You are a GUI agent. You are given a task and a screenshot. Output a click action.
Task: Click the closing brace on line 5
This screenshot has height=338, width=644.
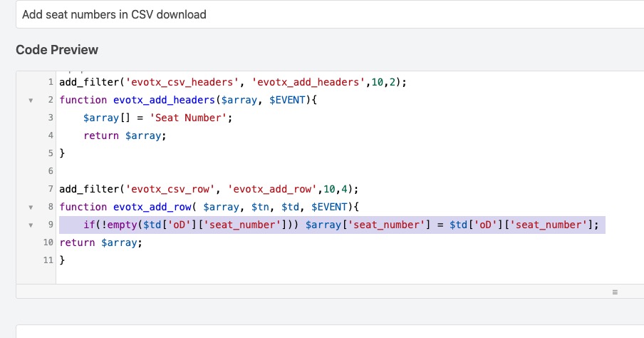(62, 153)
